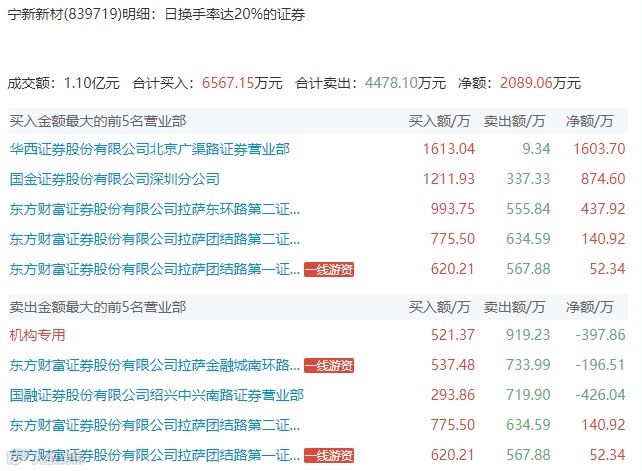Viewport: 642px width, 471px height.
Task: Open the 国融证券绍兴中兴南路证券营业部 link
Action: [156, 395]
